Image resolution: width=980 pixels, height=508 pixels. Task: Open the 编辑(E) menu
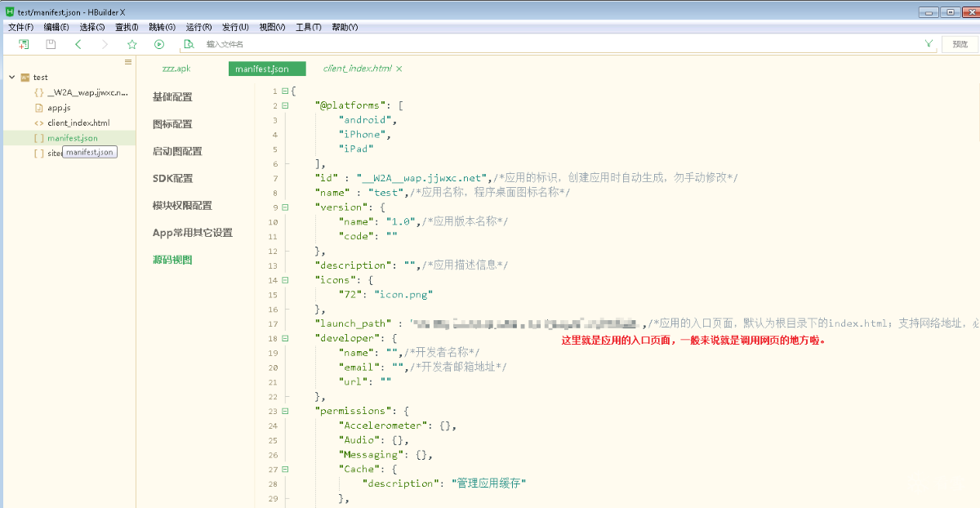[x=56, y=27]
